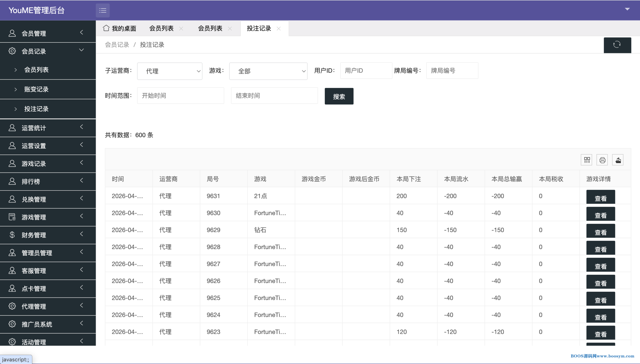
Task: Close the 投注记录 tab with X
Action: coord(278,29)
